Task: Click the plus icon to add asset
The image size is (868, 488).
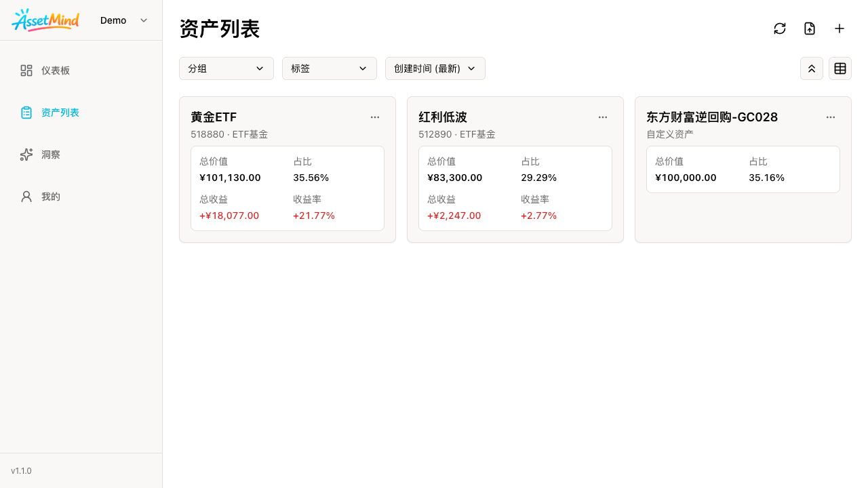Action: [840, 28]
